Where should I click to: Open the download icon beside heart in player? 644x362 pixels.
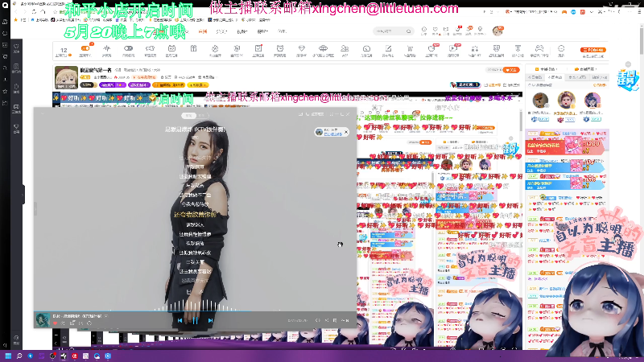pyautogui.click(x=64, y=323)
